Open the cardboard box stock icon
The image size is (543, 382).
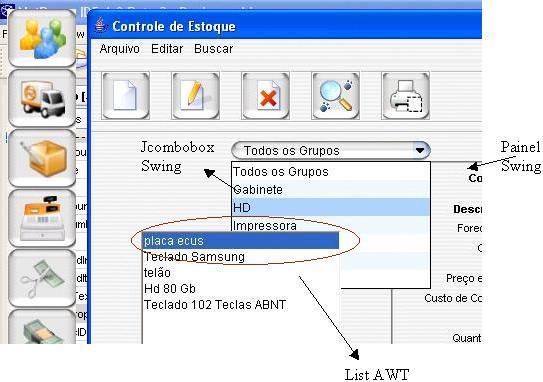(42, 159)
